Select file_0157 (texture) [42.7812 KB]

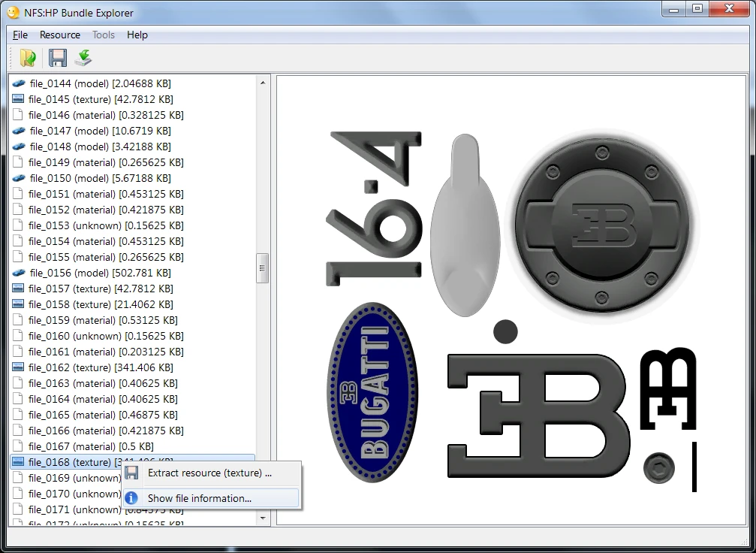(x=101, y=289)
